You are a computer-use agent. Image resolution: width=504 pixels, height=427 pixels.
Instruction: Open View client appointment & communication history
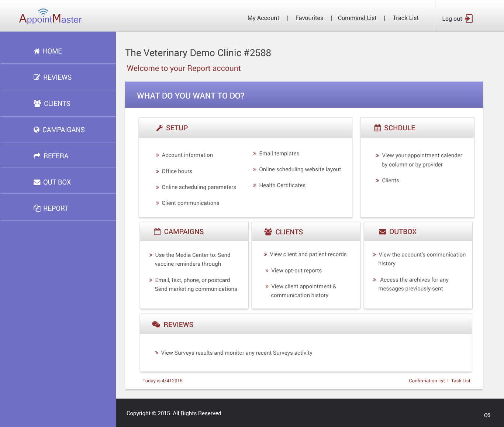[303, 291]
